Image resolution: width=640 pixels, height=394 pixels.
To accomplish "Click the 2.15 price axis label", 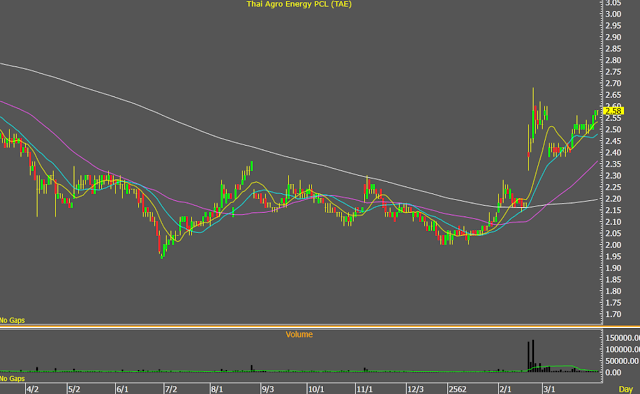I will coord(613,210).
